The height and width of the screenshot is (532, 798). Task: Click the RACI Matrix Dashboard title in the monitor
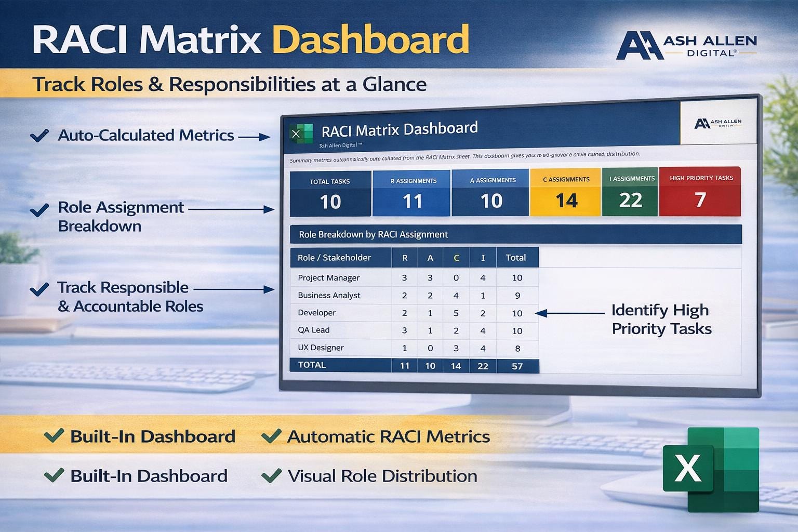[400, 129]
